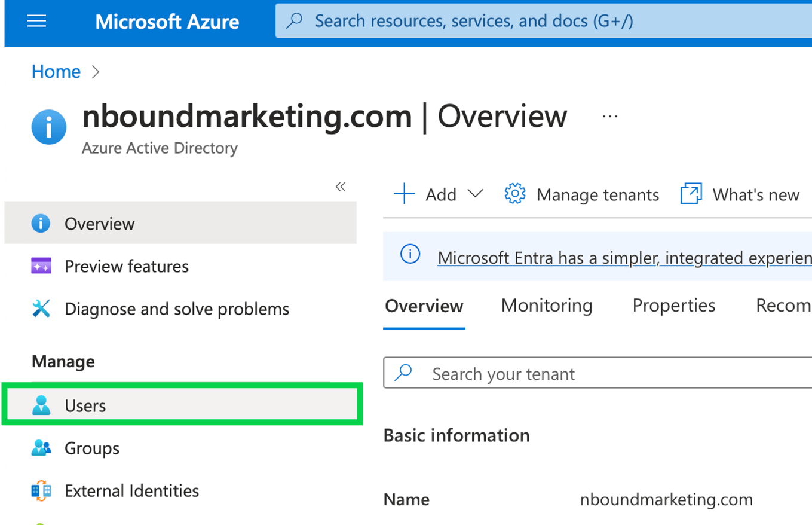
Task: Open the Properties tab
Action: click(673, 306)
